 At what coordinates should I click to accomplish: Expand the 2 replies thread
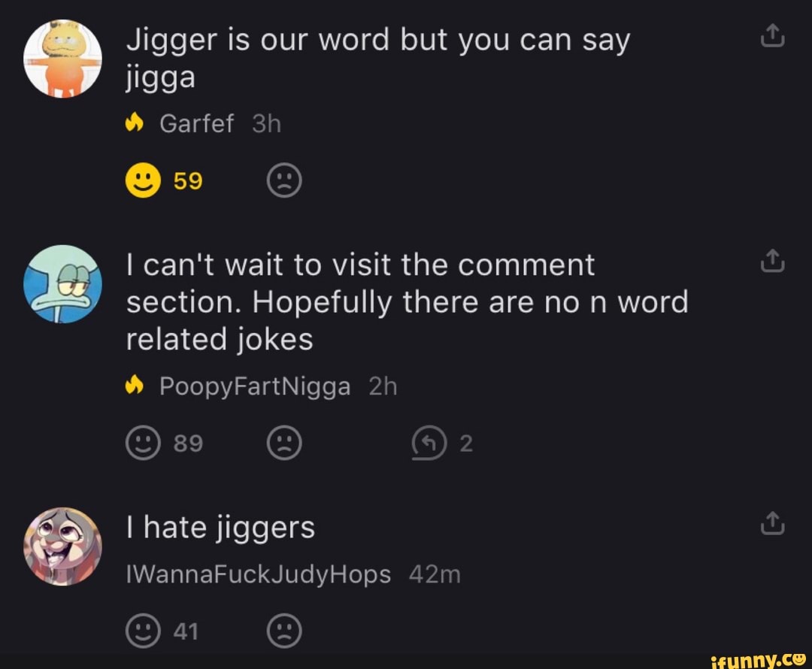pos(442,443)
